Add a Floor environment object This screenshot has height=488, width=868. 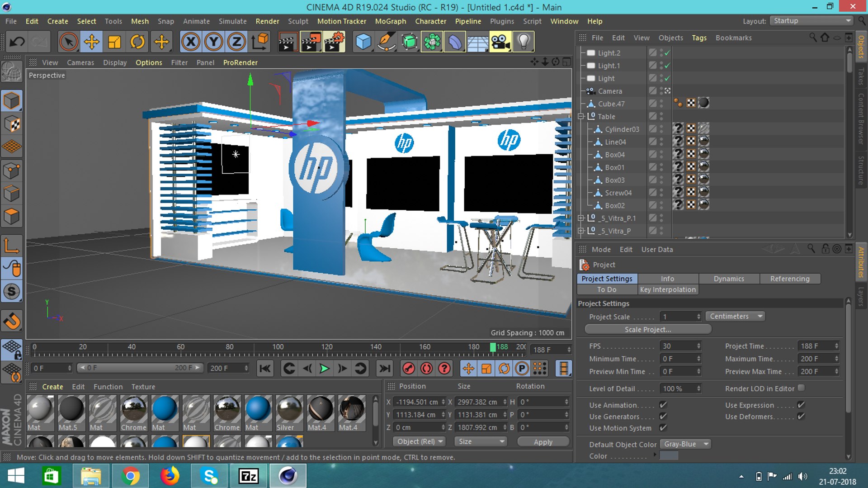[478, 42]
